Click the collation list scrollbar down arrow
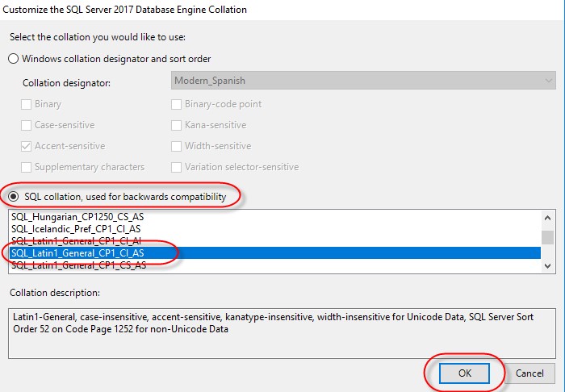 pos(548,265)
